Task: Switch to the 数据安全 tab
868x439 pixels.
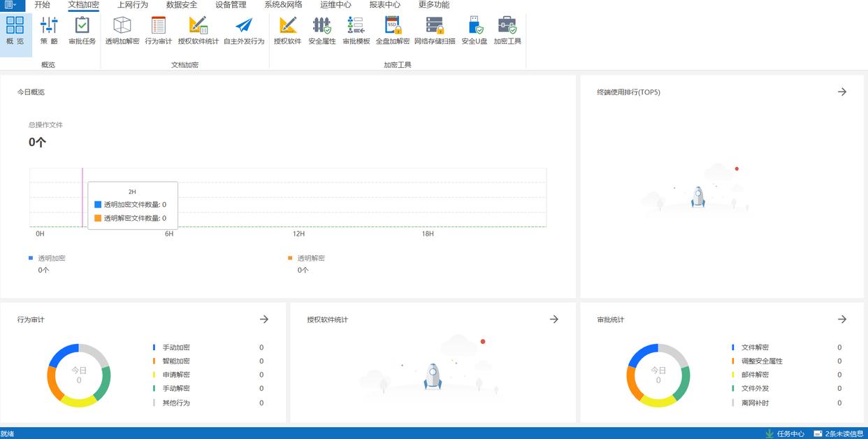Action: [x=182, y=5]
